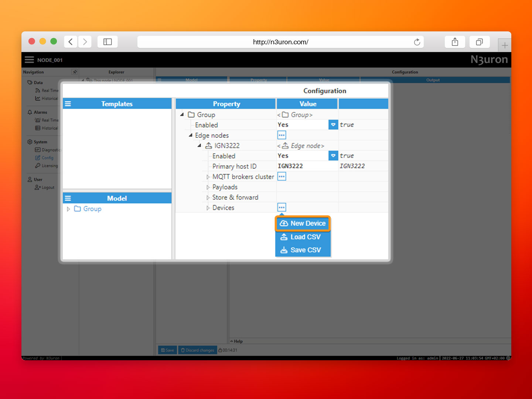Open the Licensing section
532x399 pixels.
47,166
